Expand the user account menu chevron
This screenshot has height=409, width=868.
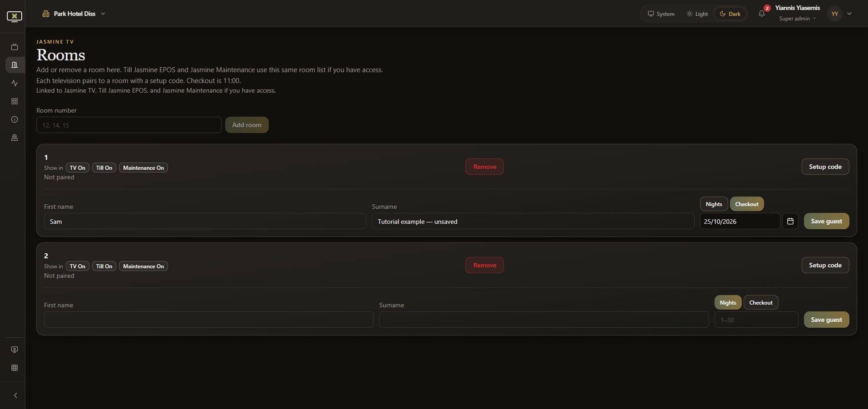(x=849, y=14)
